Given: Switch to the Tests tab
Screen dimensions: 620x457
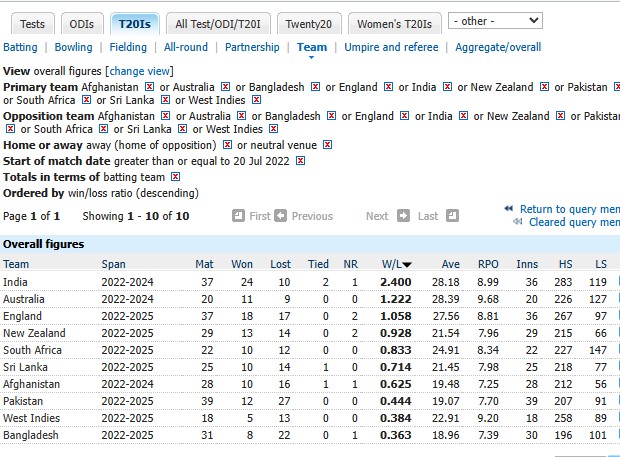Looking at the screenshot, I should coord(32,24).
